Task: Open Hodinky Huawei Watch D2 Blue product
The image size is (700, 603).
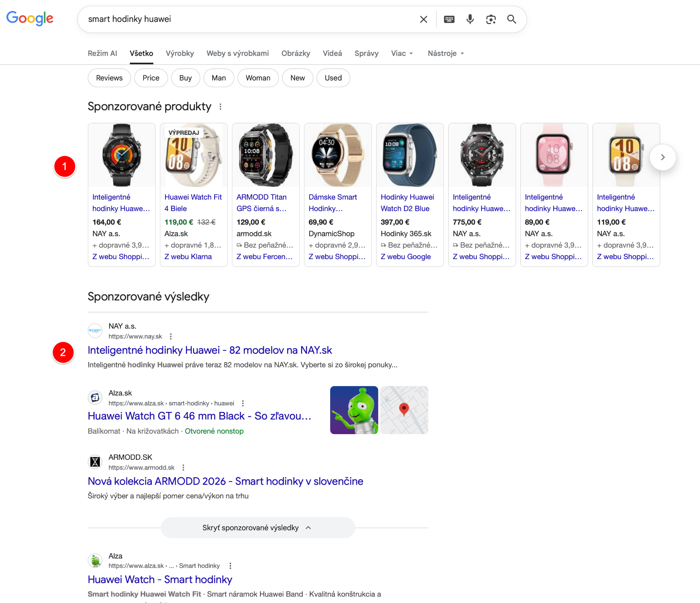Action: [x=407, y=203]
